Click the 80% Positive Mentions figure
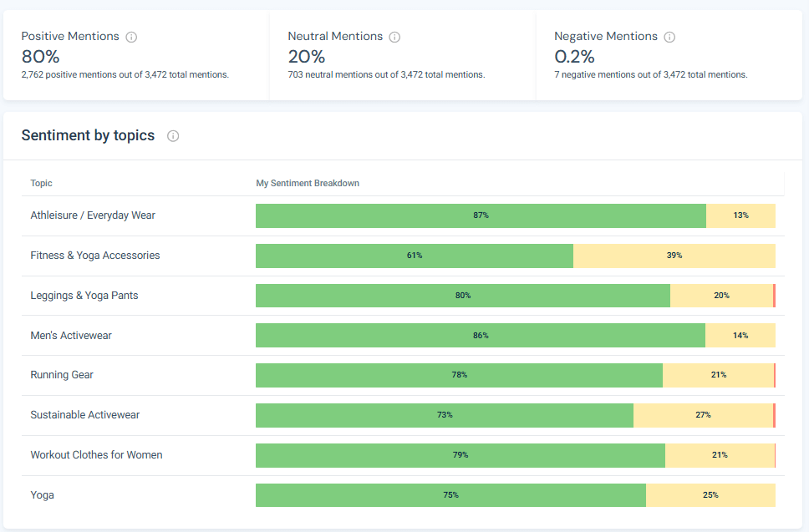This screenshot has width=809, height=532. (x=39, y=57)
